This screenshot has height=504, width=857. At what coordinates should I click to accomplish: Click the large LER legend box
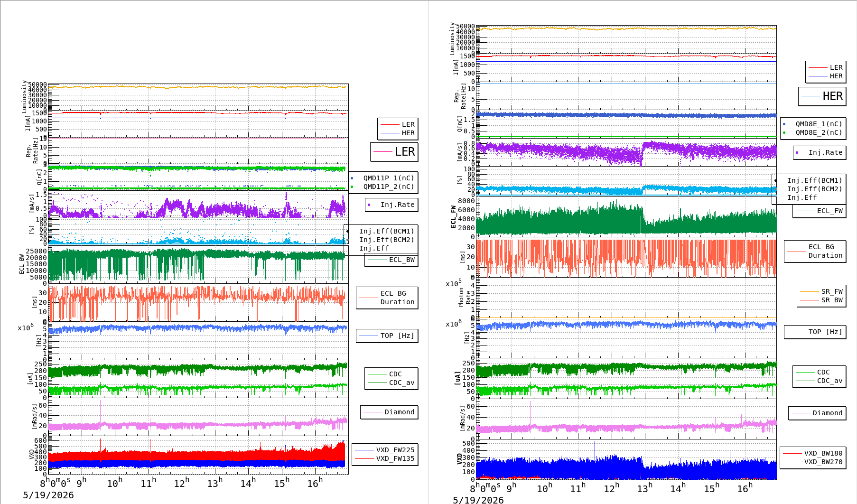pyautogui.click(x=394, y=152)
